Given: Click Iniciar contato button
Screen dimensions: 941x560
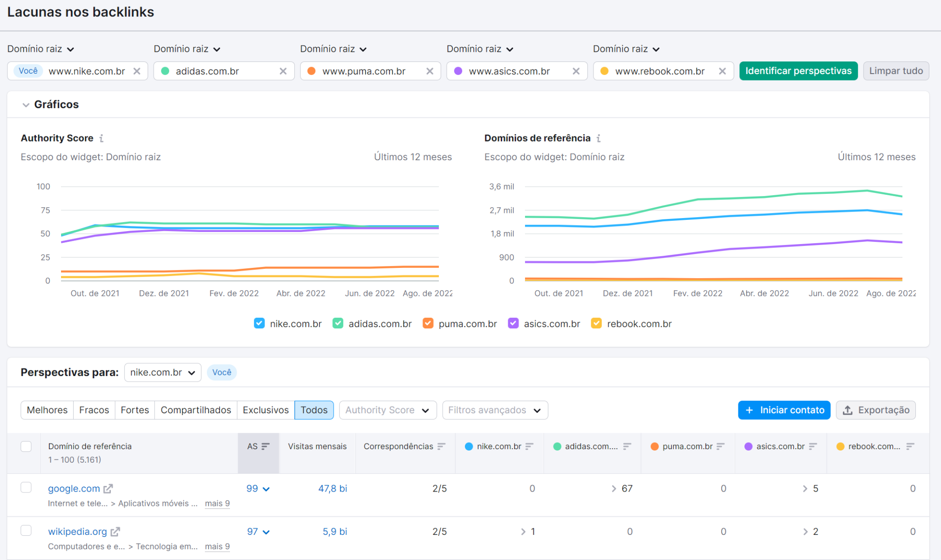Looking at the screenshot, I should [784, 410].
